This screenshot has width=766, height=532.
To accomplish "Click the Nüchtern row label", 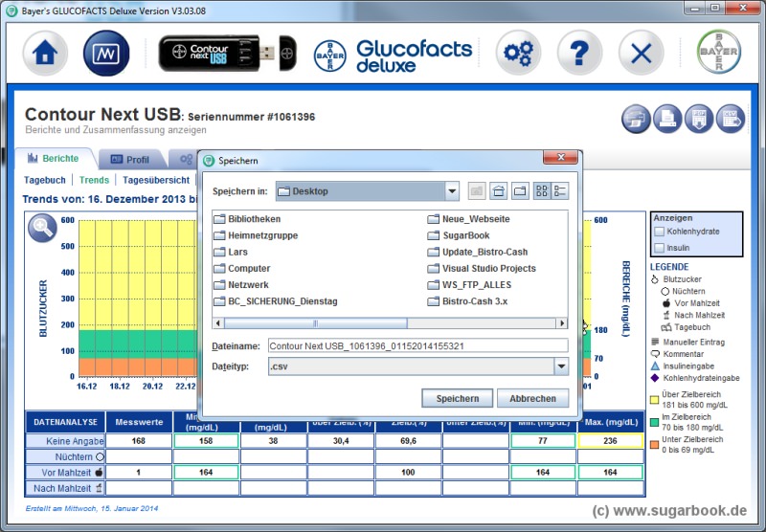I will click(65, 456).
